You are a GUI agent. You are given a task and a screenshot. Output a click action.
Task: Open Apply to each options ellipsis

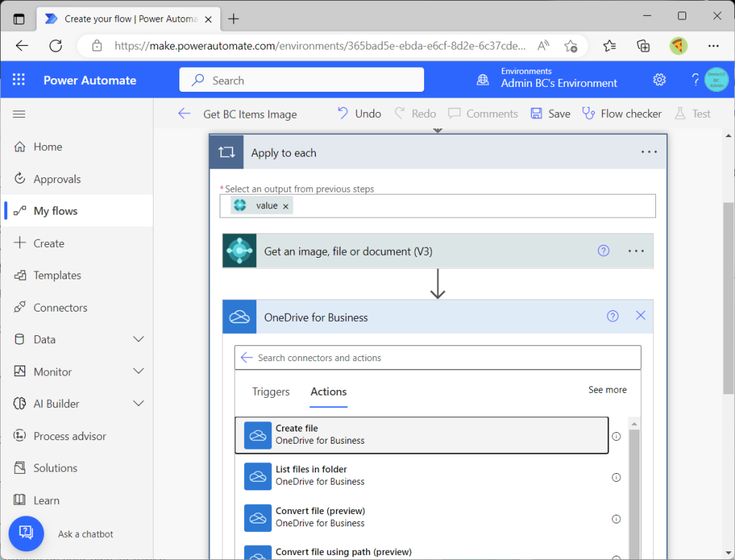tap(649, 152)
